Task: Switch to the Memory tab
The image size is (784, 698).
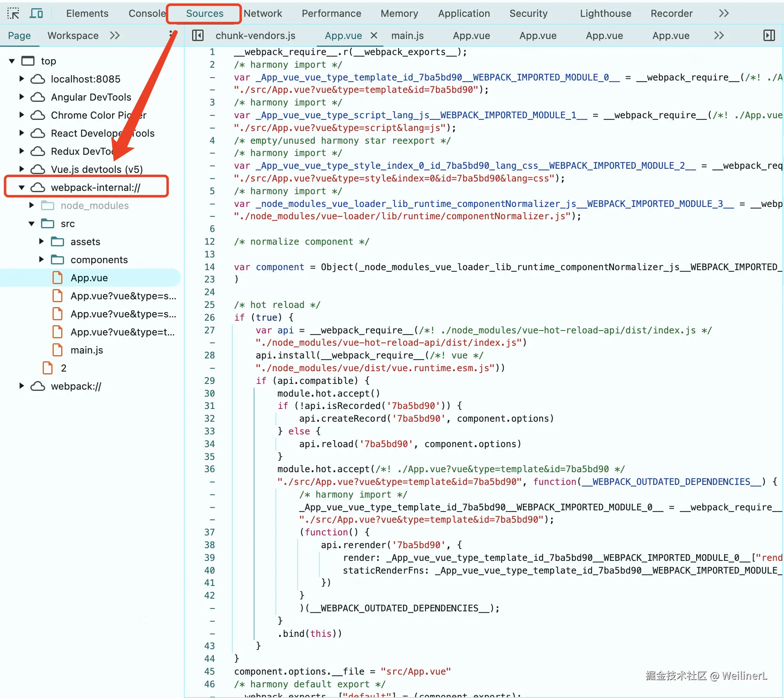Action: pos(399,14)
